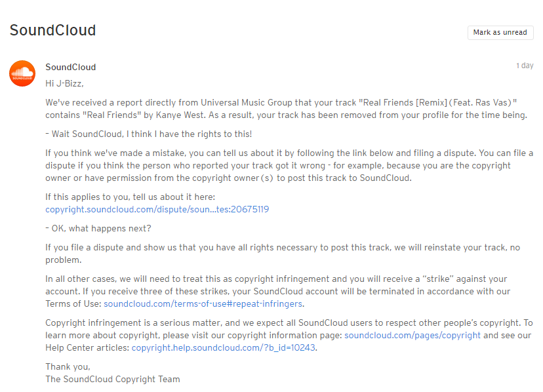Click the Universal Music Group report paragraph
The height and width of the screenshot is (392, 543).
[x=286, y=109]
